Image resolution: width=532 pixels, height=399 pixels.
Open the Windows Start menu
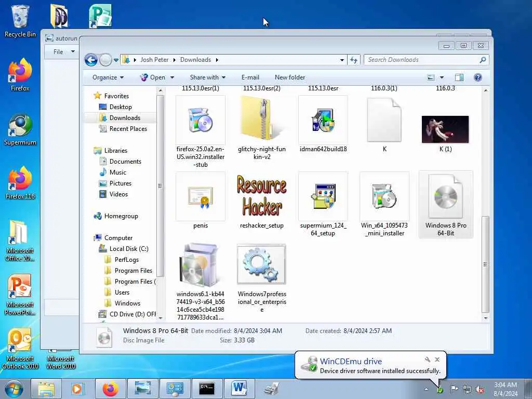[x=14, y=389]
